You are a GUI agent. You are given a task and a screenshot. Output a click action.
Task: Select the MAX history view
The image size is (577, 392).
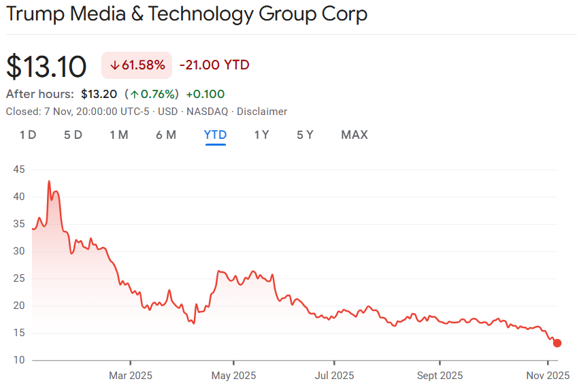click(x=354, y=135)
